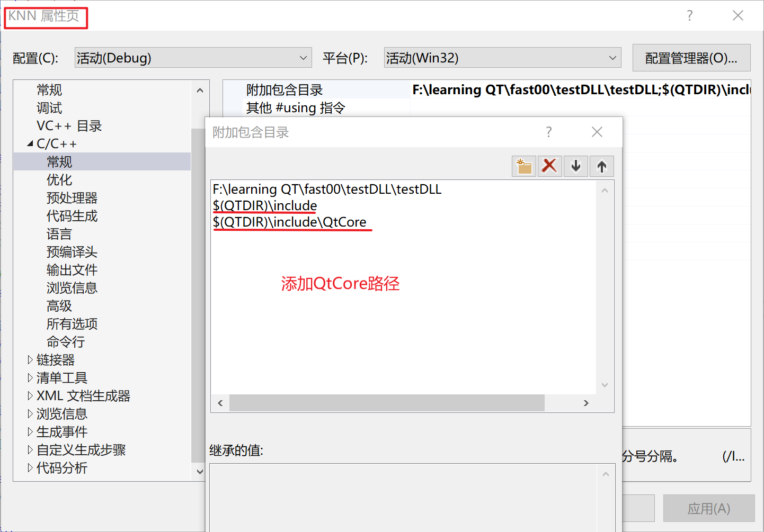Click the Move Up arrow icon
The image size is (764, 532).
pos(602,166)
